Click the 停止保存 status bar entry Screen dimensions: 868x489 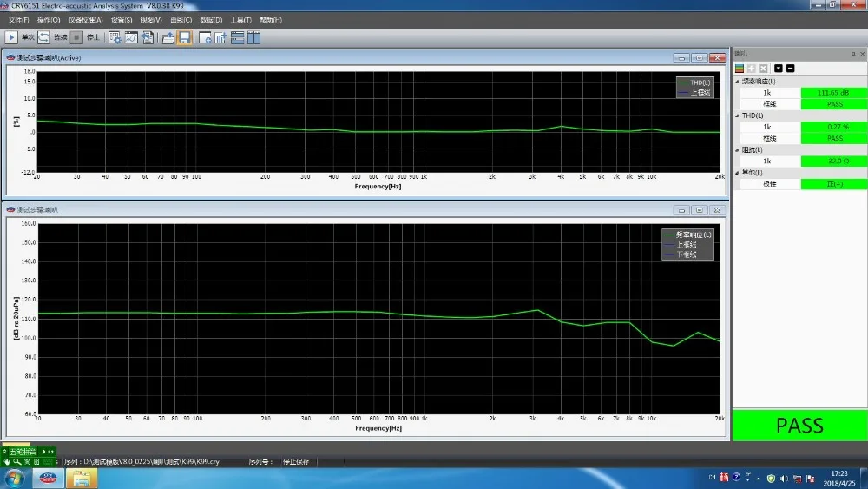point(296,461)
